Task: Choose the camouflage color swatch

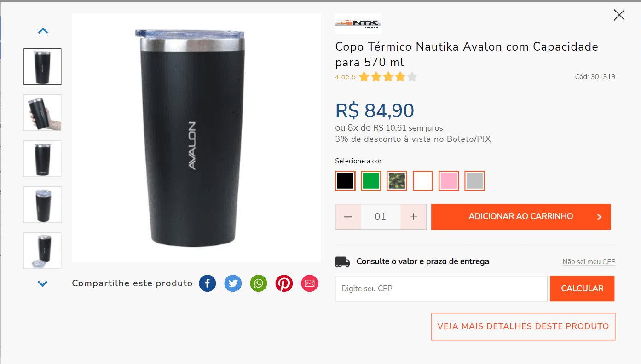Action: [x=397, y=181]
